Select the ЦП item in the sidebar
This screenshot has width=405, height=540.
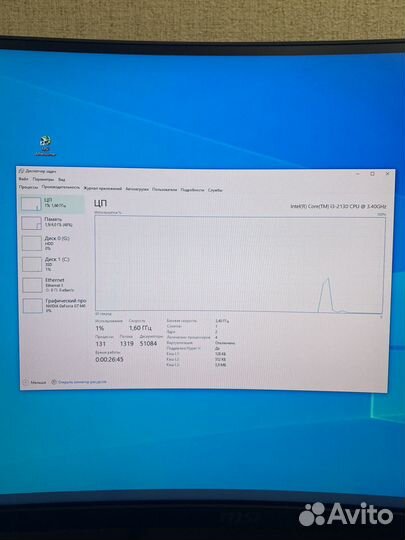(52, 204)
